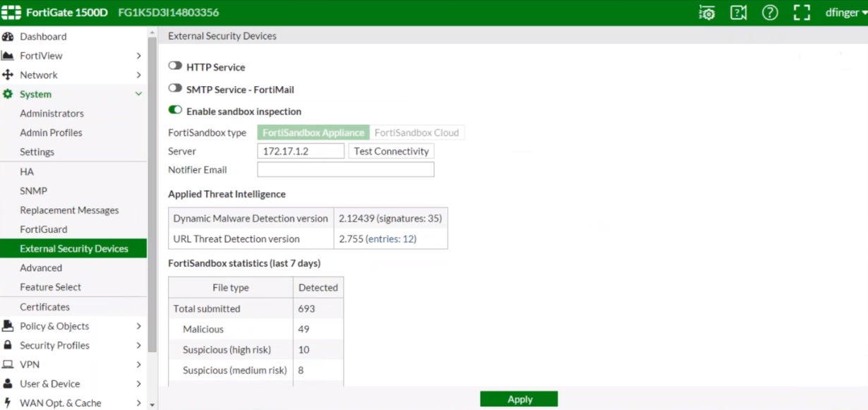
Task: Click the sidebar scroll up arrow
Action: point(152,32)
